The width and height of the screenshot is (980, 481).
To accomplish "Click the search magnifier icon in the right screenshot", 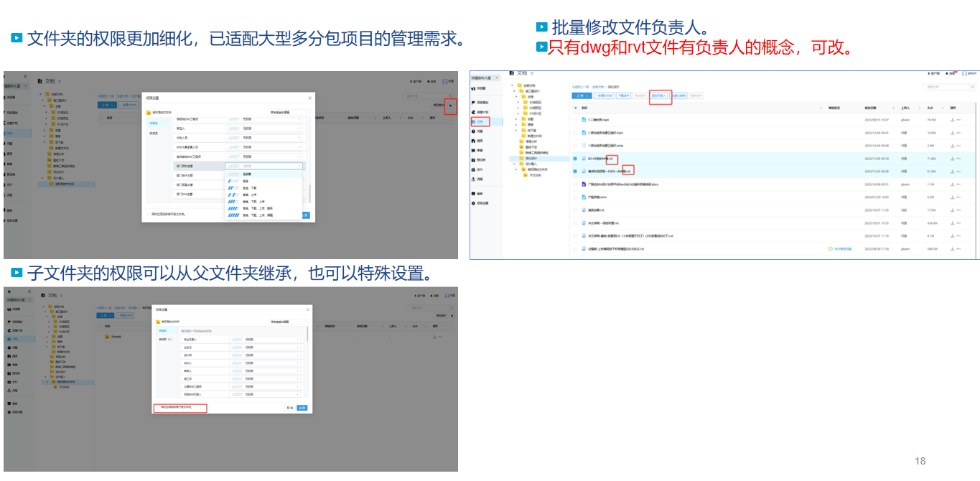I will [x=973, y=87].
